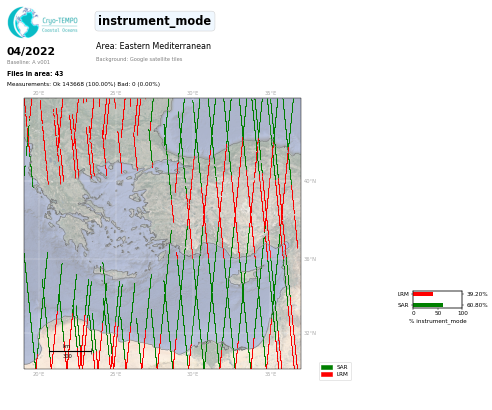492x410 pixels.
Task: Click the Background: Google satellite tiles note
Action: click(x=139, y=59)
